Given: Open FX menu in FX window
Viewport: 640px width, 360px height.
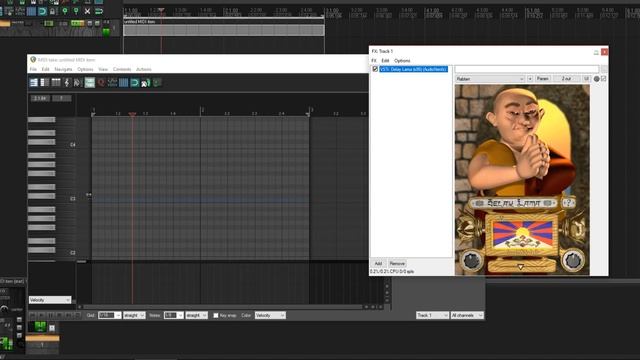Looking at the screenshot, I should [374, 60].
